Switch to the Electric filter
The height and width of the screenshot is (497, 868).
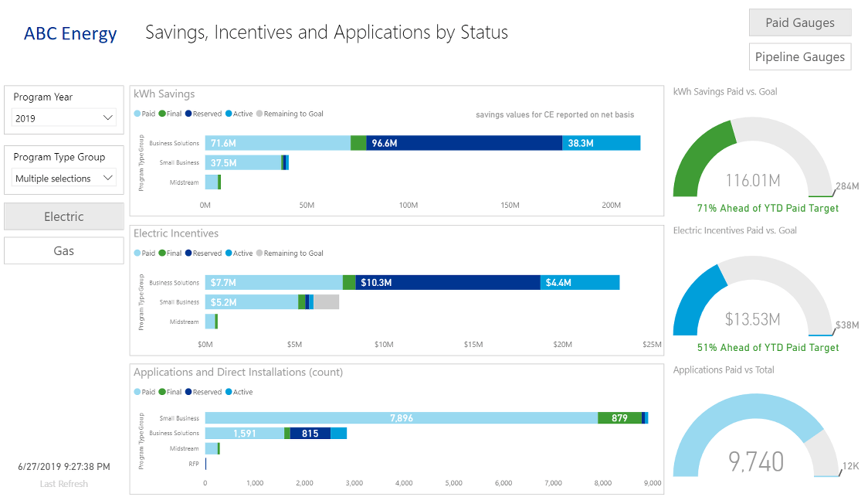pos(63,216)
